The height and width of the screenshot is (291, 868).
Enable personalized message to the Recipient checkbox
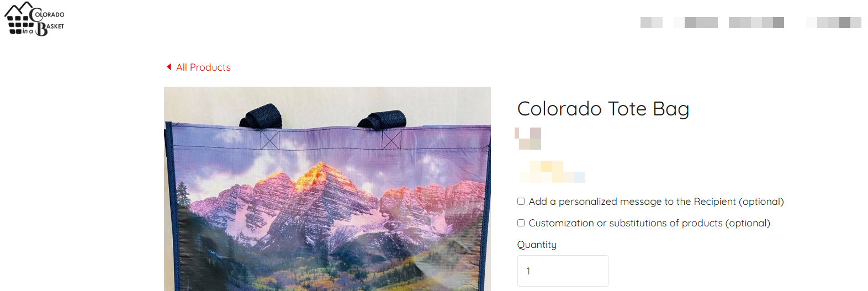point(521,202)
